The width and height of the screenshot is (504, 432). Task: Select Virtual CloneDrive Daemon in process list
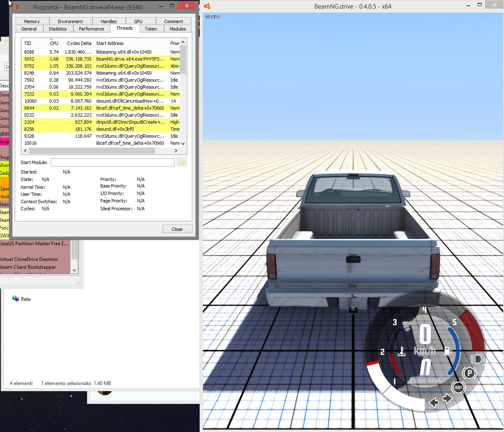pyautogui.click(x=35, y=259)
